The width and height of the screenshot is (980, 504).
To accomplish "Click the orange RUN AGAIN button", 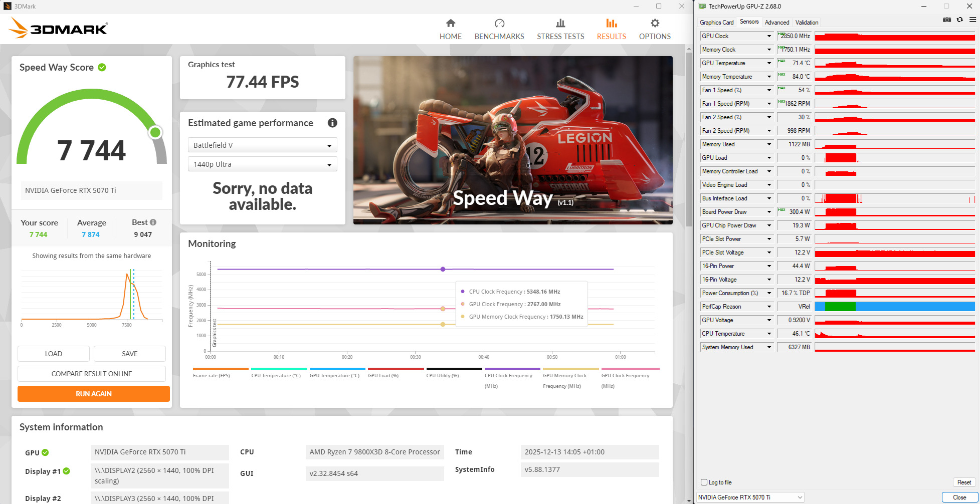I will pos(94,394).
